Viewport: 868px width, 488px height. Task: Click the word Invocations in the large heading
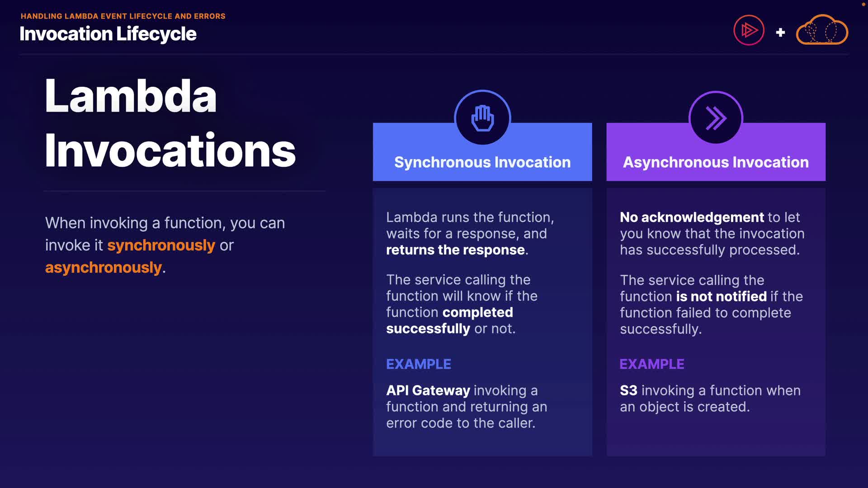(x=170, y=150)
